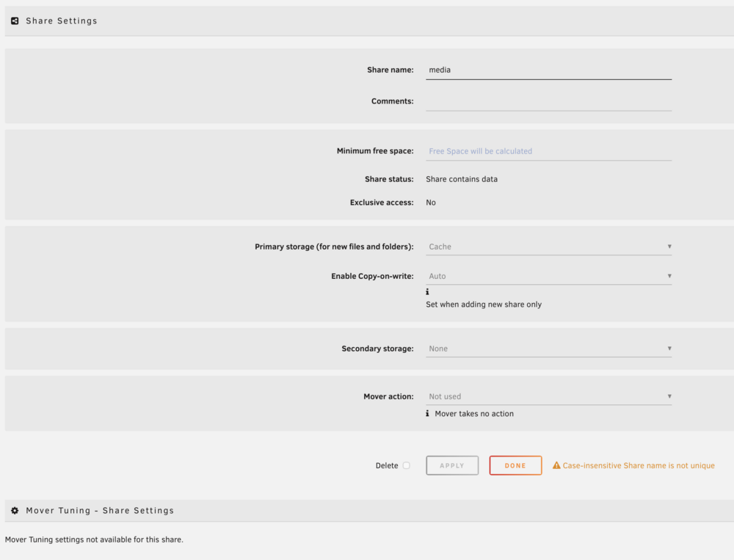Click the Apply button
Image resolution: width=734 pixels, height=560 pixels.
pos(452,465)
